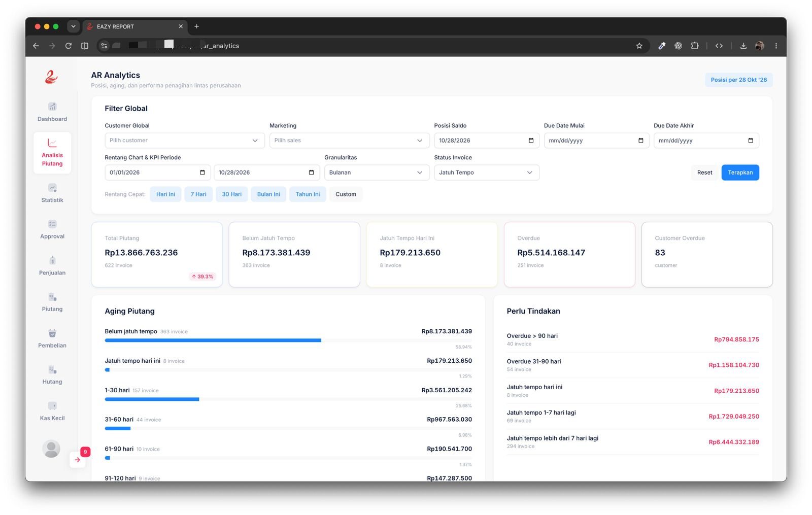
Task: Open Posisi Saldo calendar picker
Action: click(531, 141)
